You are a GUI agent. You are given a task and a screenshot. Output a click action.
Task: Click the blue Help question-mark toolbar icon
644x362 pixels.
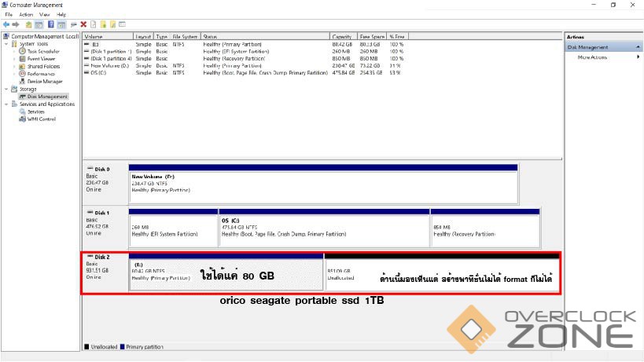51,24
